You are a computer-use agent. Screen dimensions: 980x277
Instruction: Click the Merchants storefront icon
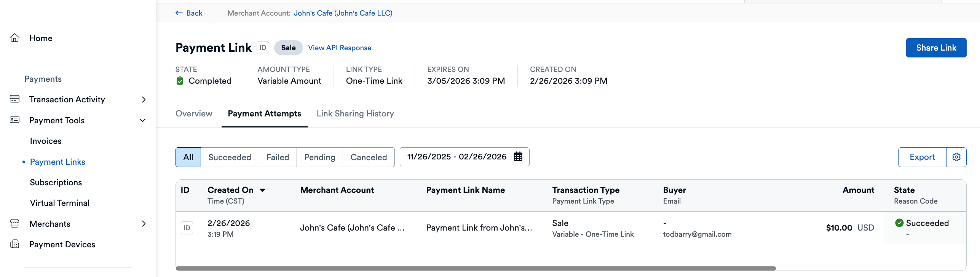coord(14,224)
